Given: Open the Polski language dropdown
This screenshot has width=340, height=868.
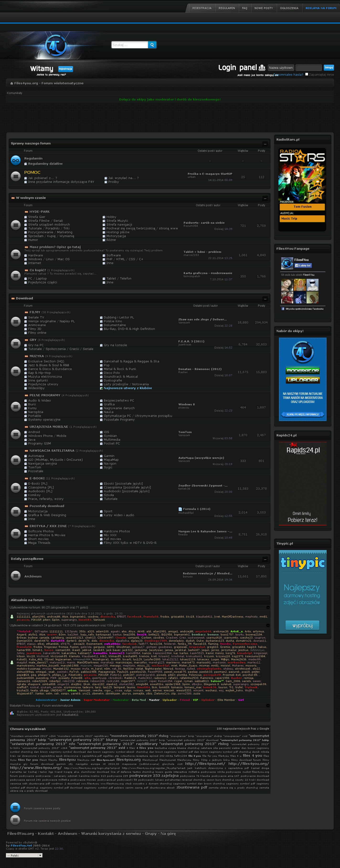Looking at the screenshot, I should [x=24, y=855].
